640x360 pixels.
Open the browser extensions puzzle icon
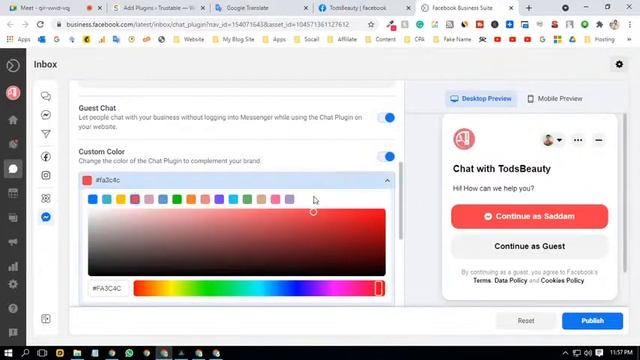(599, 24)
